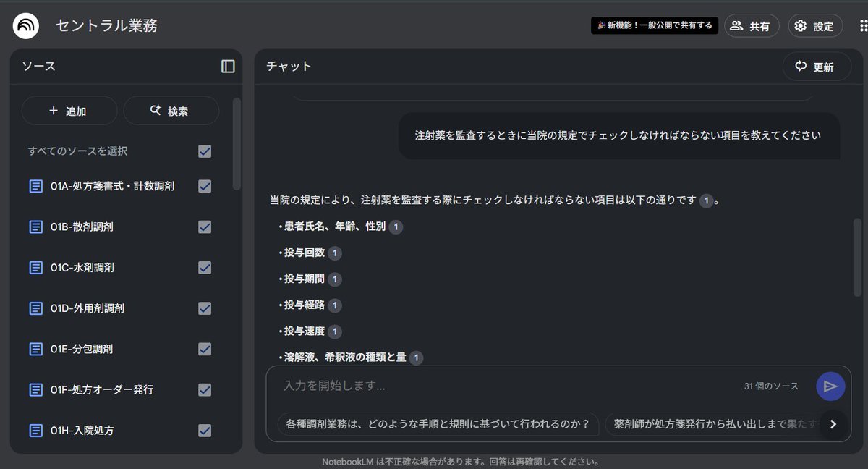Open citation 1 after 患者氏名、年齢、性別
Viewport: 868px width, 469px height.
(x=396, y=227)
